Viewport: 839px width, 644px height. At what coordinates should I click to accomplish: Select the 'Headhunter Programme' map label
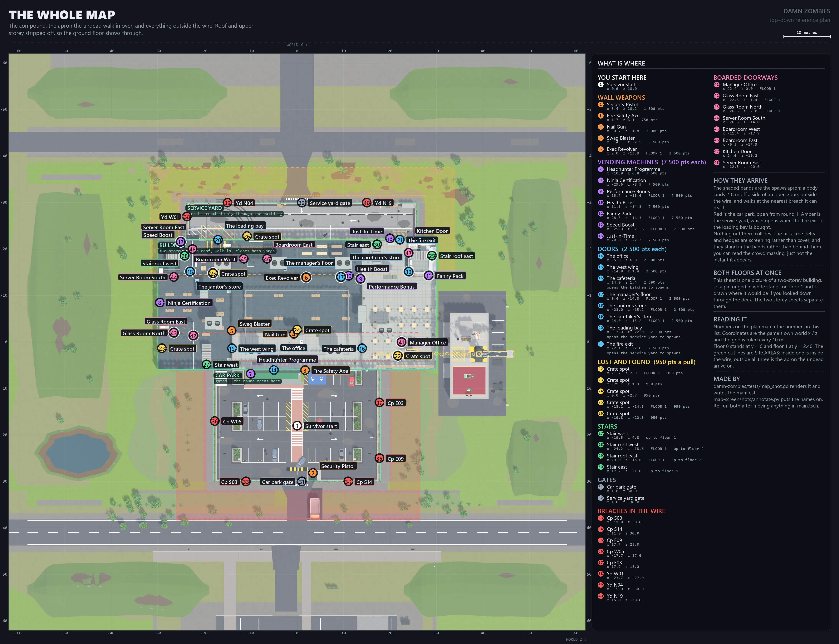coord(287,360)
